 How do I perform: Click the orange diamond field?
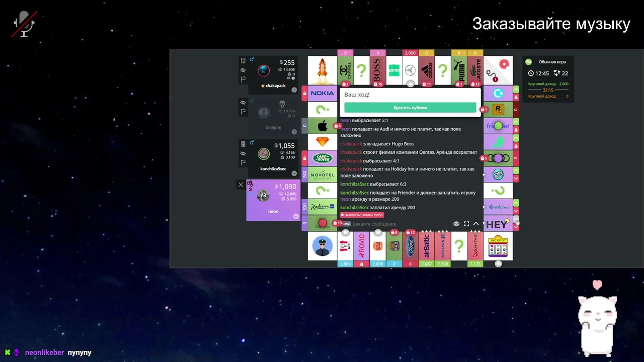[x=323, y=142]
